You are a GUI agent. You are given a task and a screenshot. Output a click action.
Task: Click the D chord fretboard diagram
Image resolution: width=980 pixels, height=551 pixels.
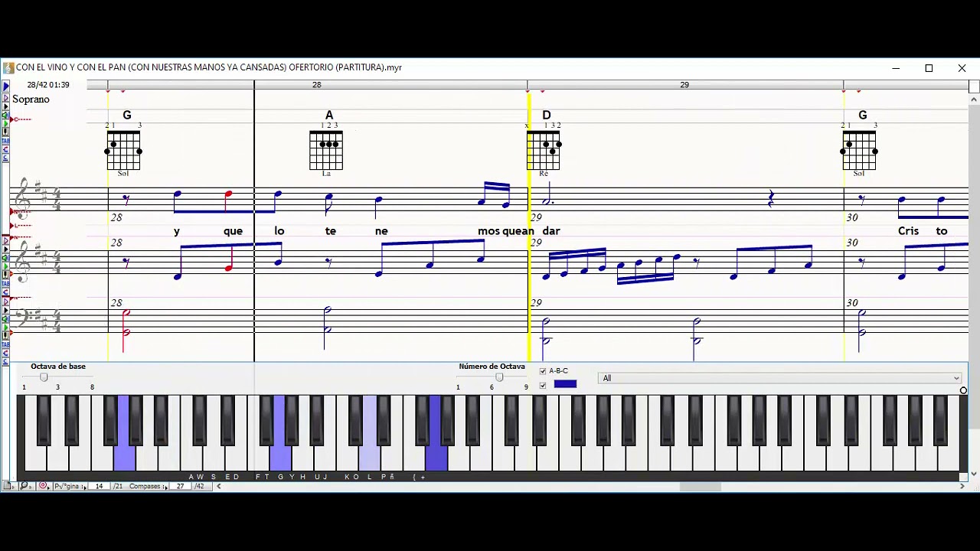click(544, 150)
